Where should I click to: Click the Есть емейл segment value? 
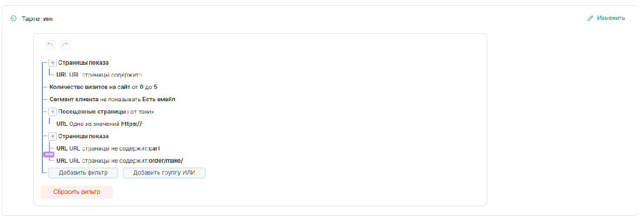coord(159,99)
